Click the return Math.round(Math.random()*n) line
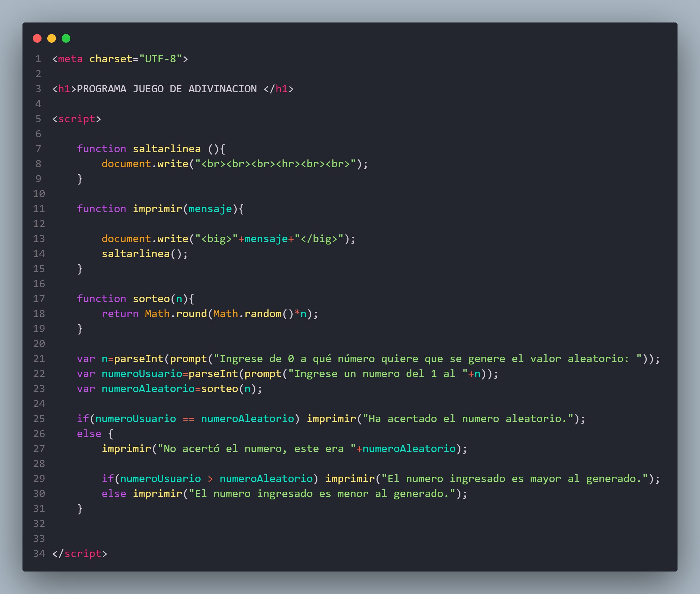This screenshot has height=594, width=700. click(210, 314)
